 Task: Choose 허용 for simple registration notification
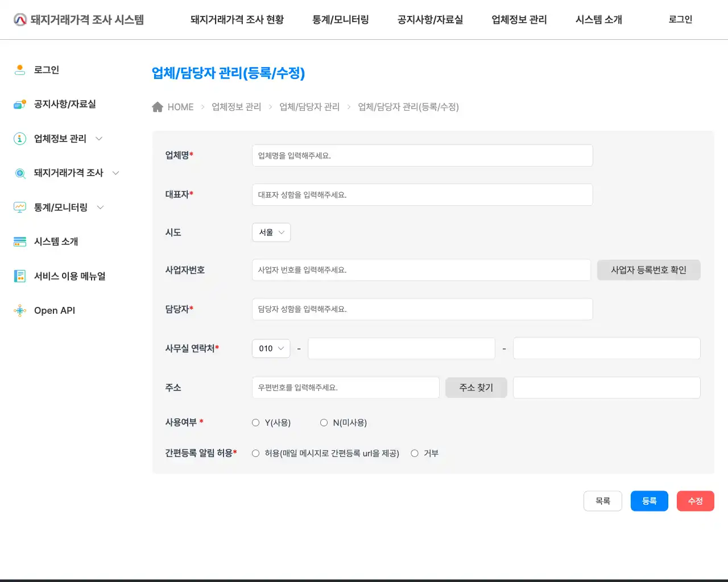(x=255, y=453)
